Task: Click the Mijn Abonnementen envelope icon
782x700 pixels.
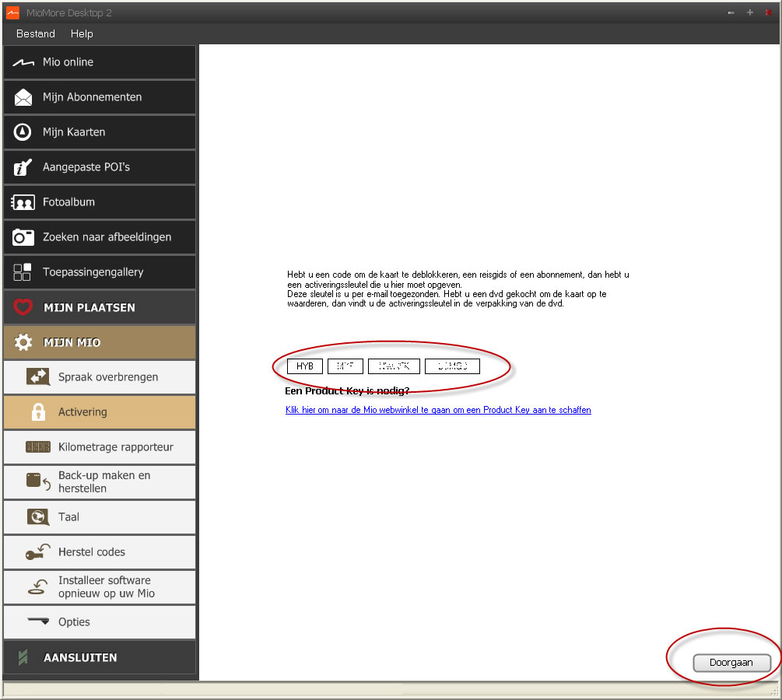Action: click(x=23, y=97)
